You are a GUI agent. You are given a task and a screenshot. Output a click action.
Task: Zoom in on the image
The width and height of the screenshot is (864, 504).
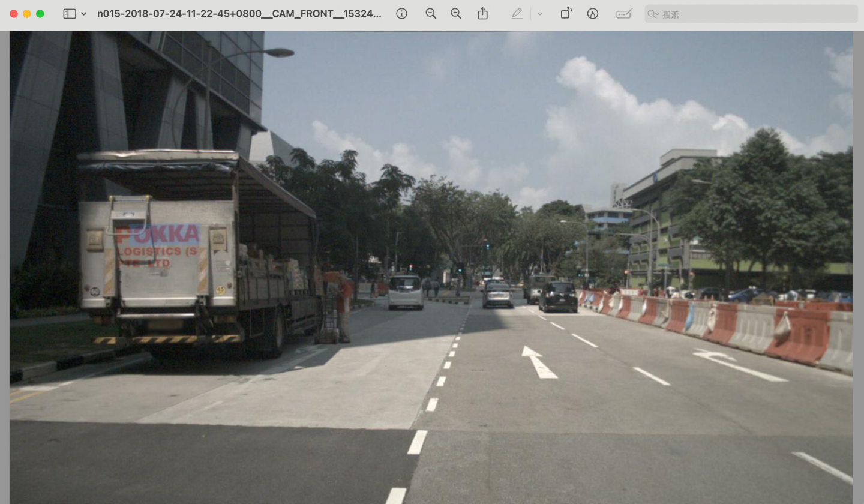click(456, 14)
